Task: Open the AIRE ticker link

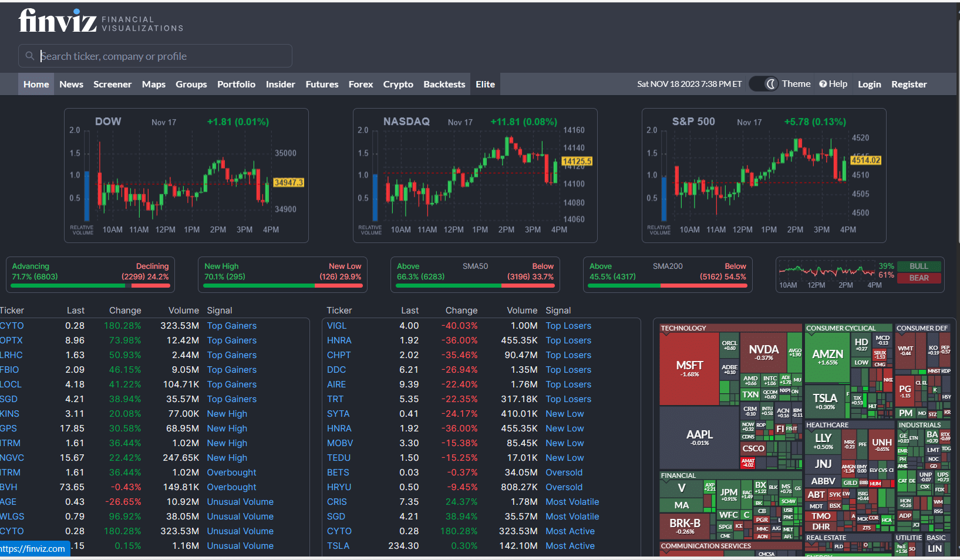Action: point(336,384)
